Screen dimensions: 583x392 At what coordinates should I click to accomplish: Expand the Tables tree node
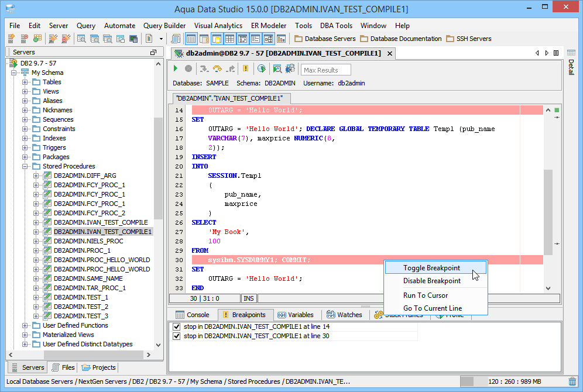coord(25,82)
